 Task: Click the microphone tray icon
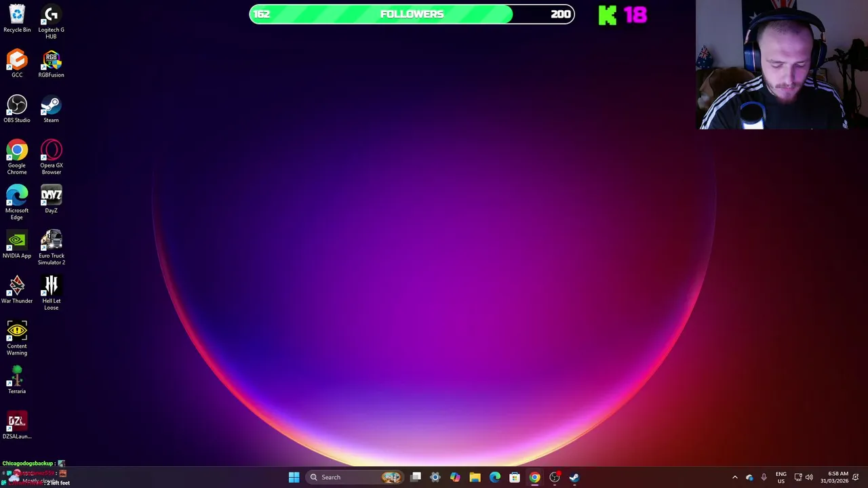(x=764, y=477)
